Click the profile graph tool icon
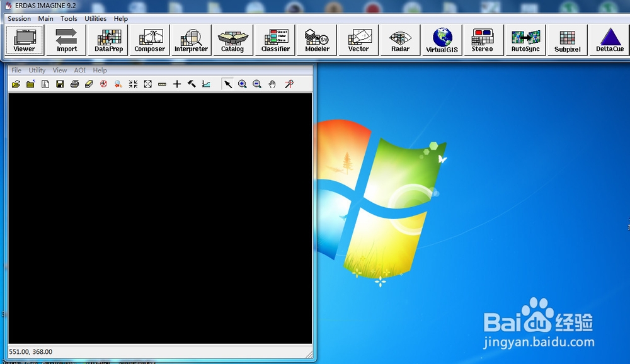The width and height of the screenshot is (630, 364). pyautogui.click(x=206, y=84)
